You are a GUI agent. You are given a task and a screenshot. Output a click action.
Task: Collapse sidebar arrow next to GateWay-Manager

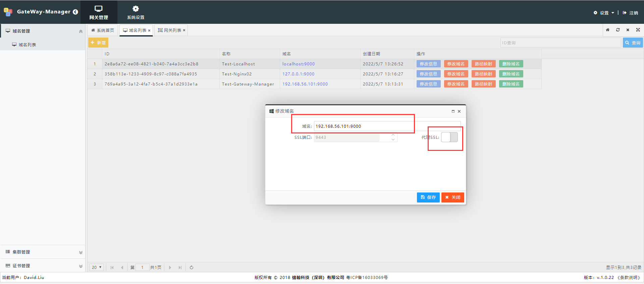click(75, 12)
